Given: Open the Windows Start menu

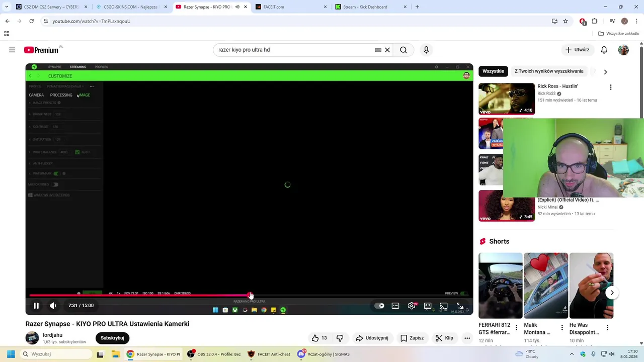Looking at the screenshot, I should coord(11,354).
